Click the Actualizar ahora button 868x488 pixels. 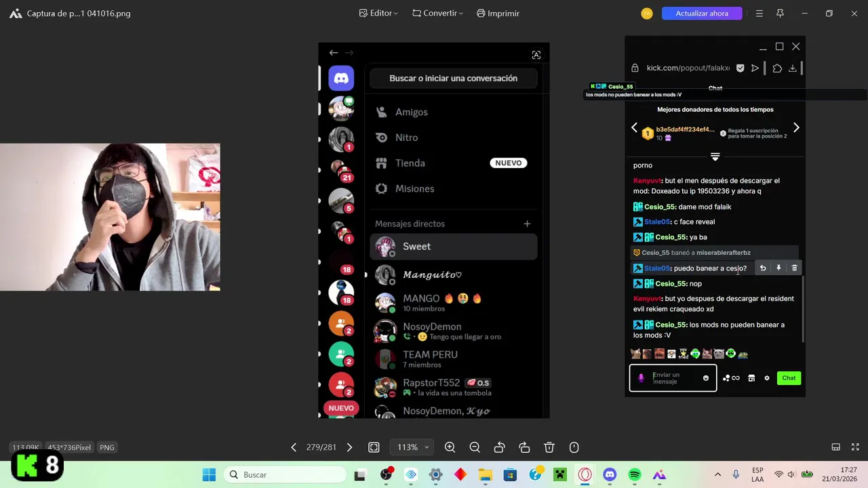coord(702,13)
